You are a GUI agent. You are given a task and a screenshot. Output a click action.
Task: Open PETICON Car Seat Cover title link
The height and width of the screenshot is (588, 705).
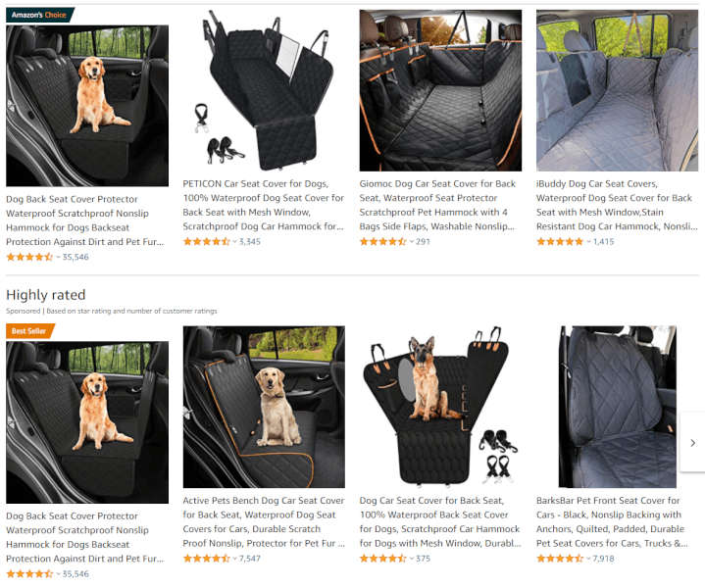coord(264,205)
